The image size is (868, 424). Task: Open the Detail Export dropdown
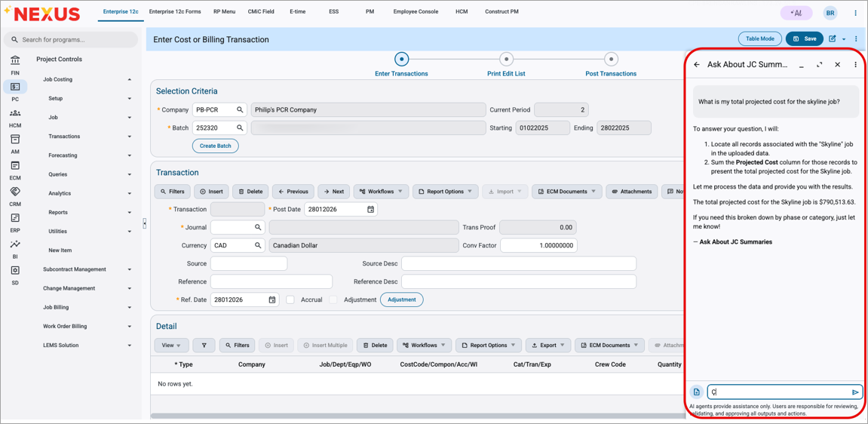point(548,345)
